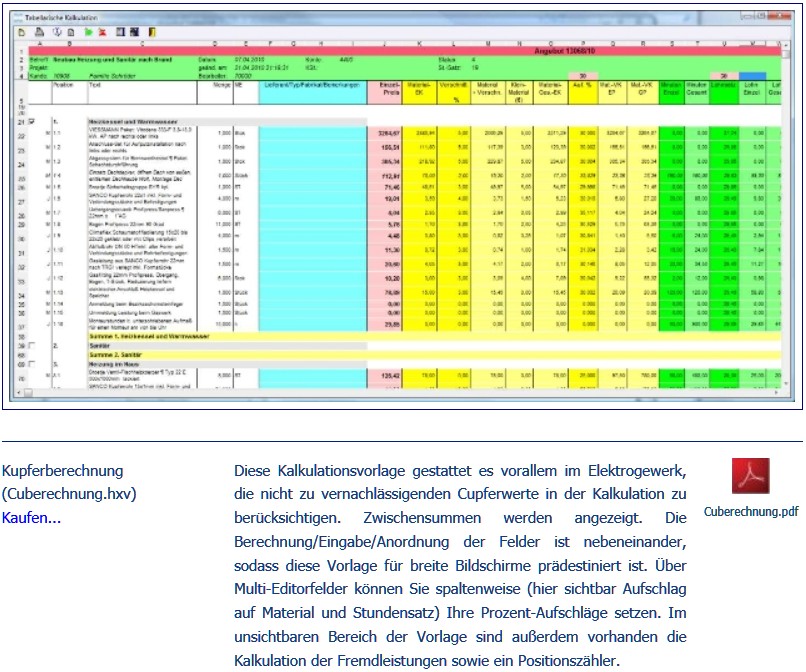Click the Tabellarische Kalkulation window title
Image resolution: width=806 pixels, height=672 pixels.
(61, 17)
